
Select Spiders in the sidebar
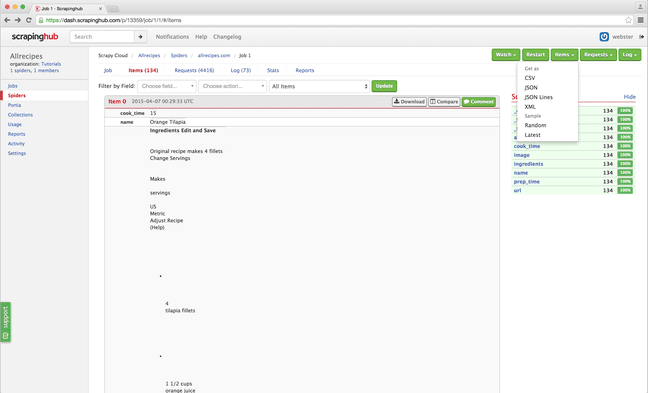(17, 95)
